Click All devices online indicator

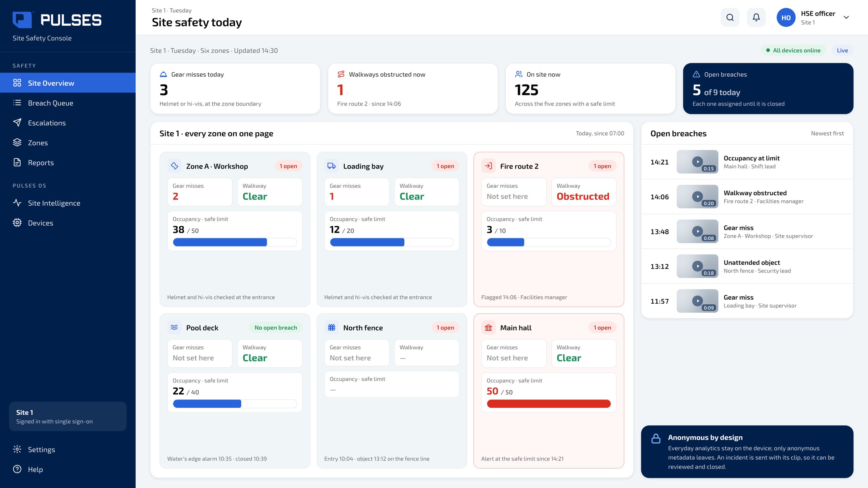coord(793,50)
